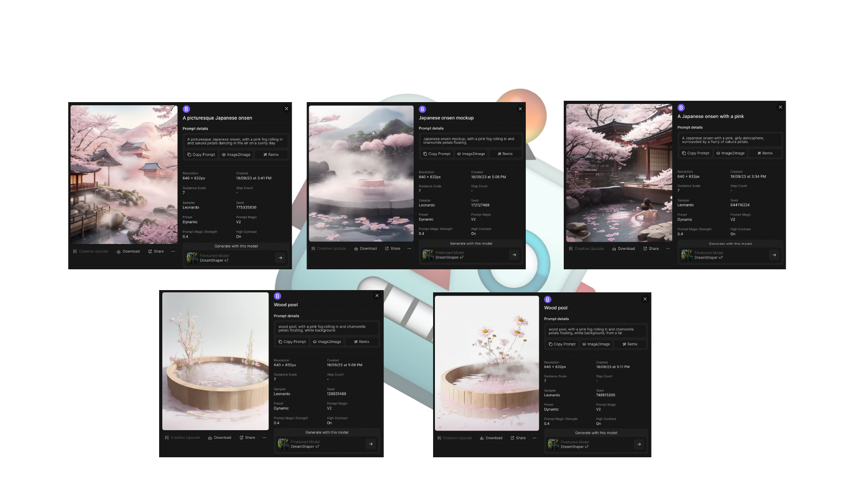Download the picturesque Japanese onsen image
The width and height of the screenshot is (868, 488).
[x=128, y=251]
